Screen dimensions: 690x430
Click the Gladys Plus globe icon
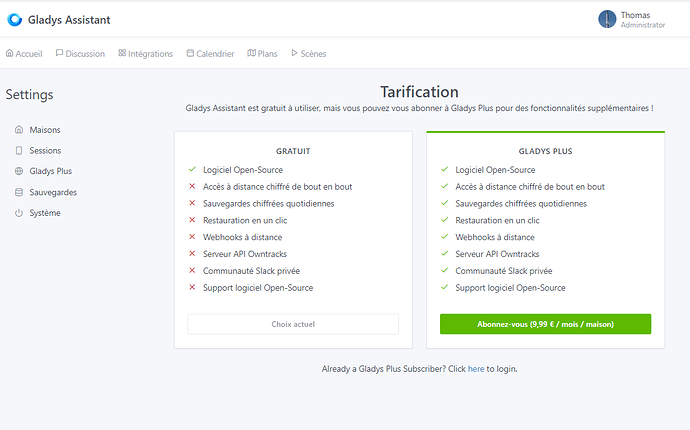[19, 171]
